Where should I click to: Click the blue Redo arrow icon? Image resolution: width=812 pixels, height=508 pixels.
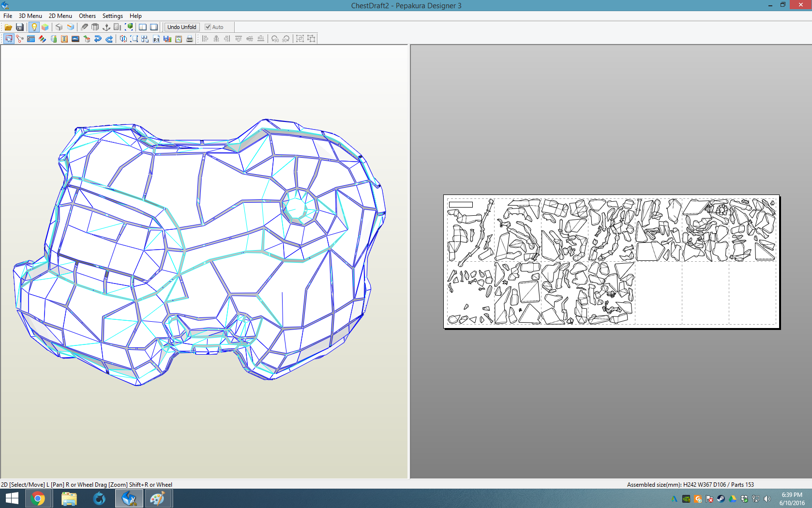point(109,39)
